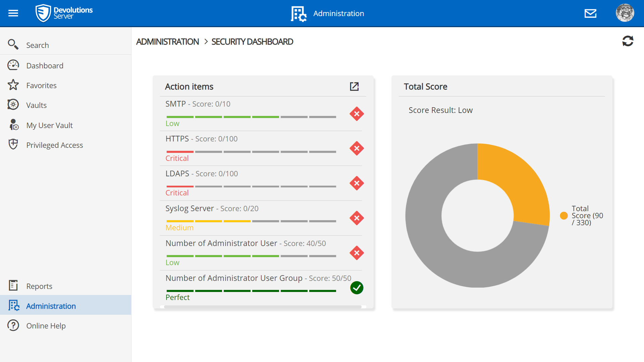Open the mail messages icon

590,13
